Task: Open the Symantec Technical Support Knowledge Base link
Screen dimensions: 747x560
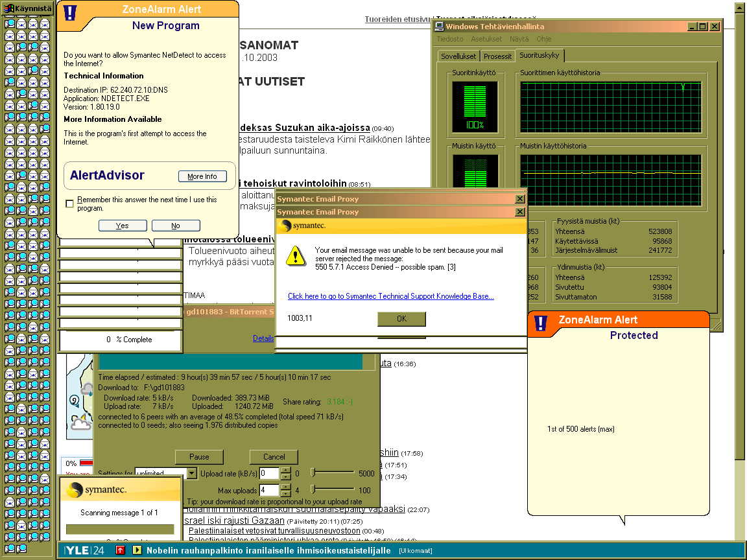Action: pos(390,296)
